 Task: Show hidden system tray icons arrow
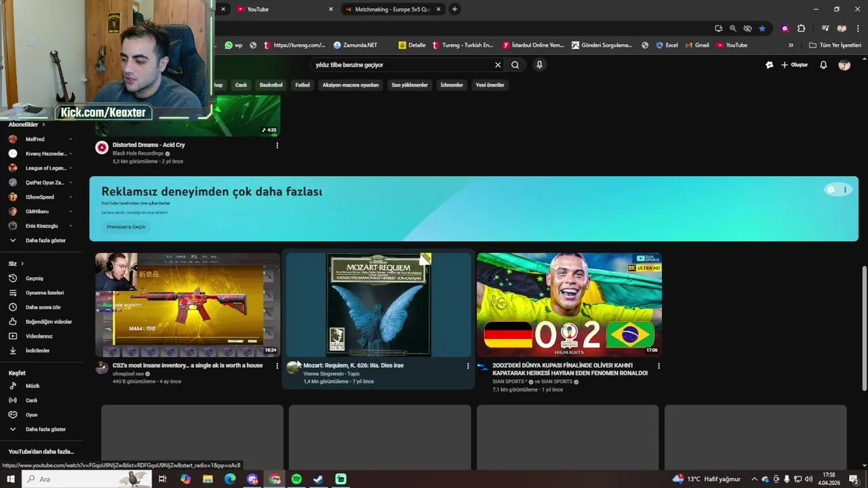(x=753, y=479)
